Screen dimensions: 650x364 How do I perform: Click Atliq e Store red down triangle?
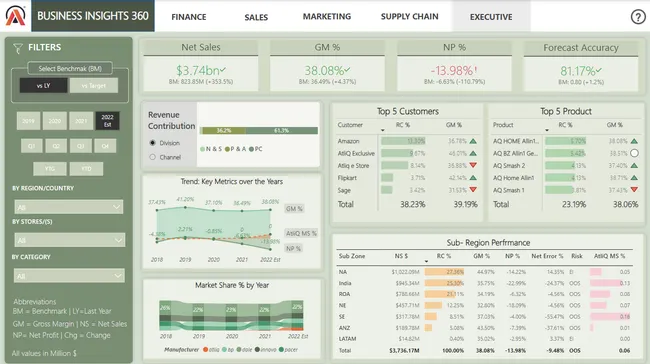pyautogui.click(x=473, y=165)
